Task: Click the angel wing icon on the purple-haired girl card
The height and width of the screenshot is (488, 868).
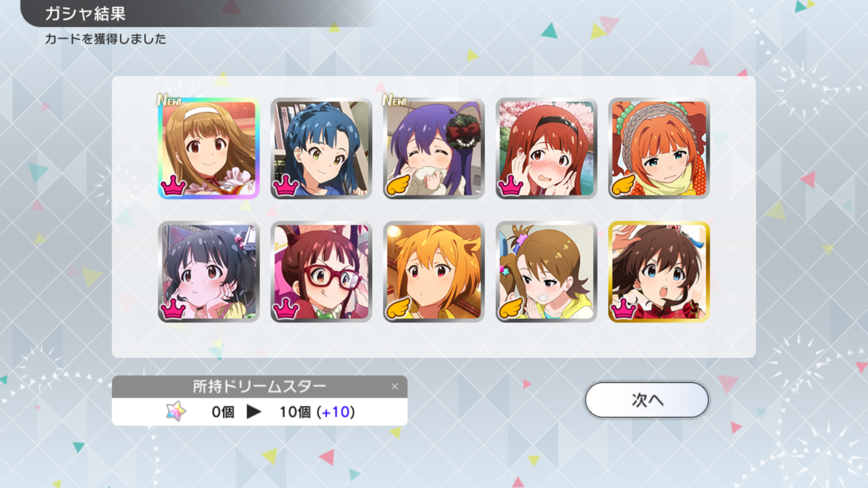Action: (398, 185)
